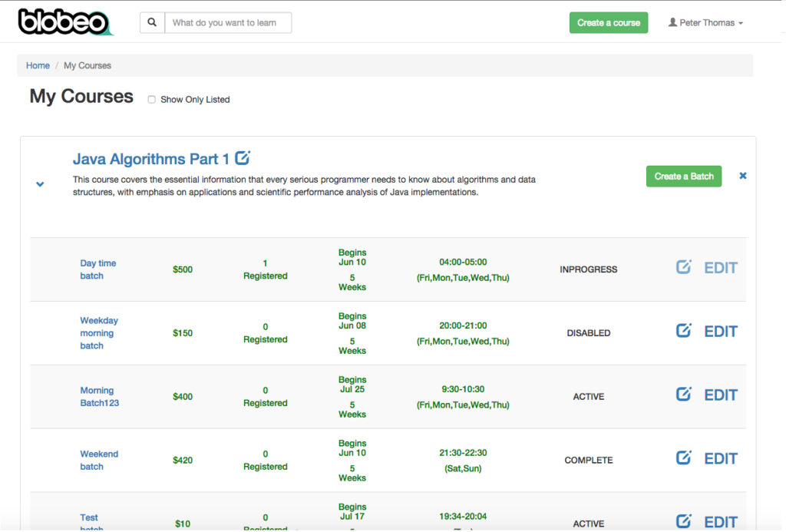
Task: Click EDIT text for the Weekend batch row
Action: click(x=721, y=458)
